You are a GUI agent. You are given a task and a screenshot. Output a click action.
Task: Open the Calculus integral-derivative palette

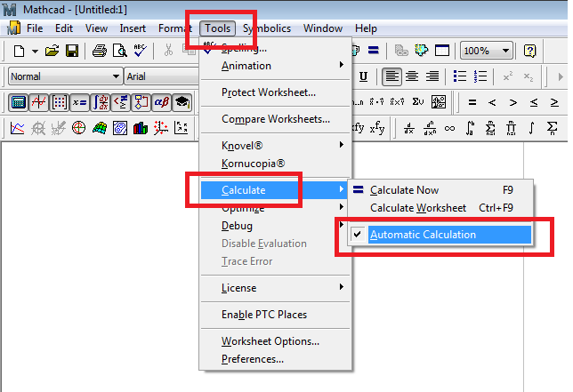pos(101,102)
